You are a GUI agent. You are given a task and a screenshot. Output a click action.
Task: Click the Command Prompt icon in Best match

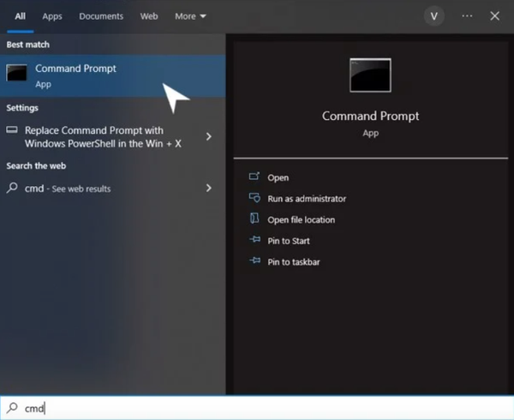coord(16,73)
